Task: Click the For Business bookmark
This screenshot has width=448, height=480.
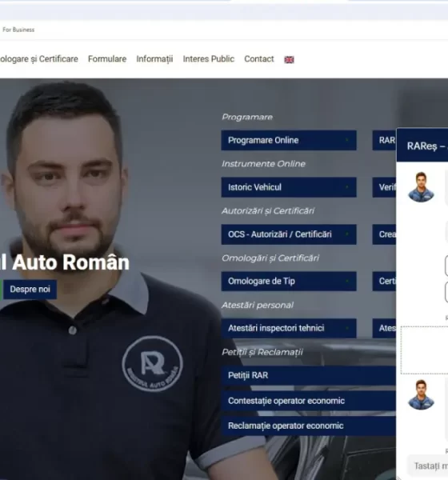Action: (18, 30)
